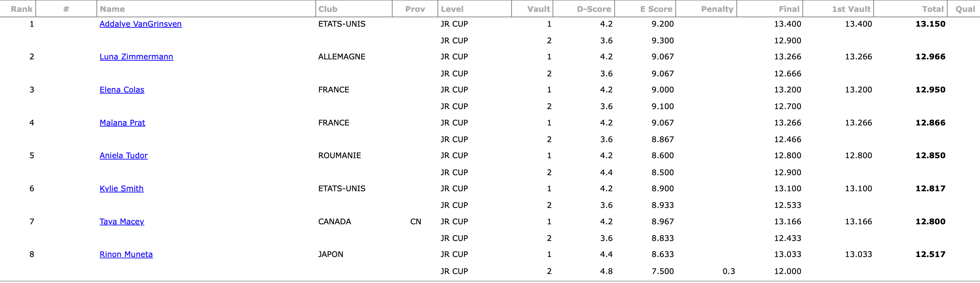Image resolution: width=980 pixels, height=283 pixels.
Task: Sort by the Rank column header
Action: [x=22, y=9]
